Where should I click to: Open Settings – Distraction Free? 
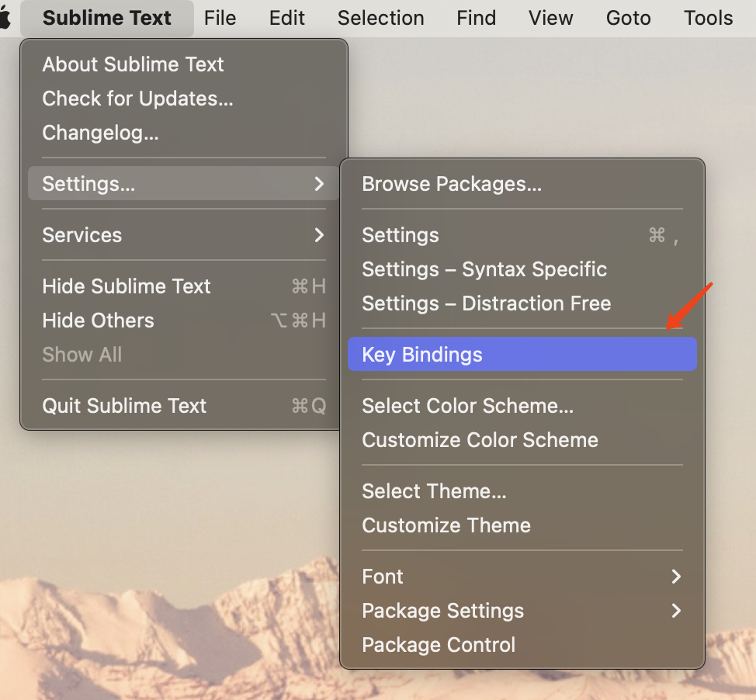pyautogui.click(x=486, y=303)
